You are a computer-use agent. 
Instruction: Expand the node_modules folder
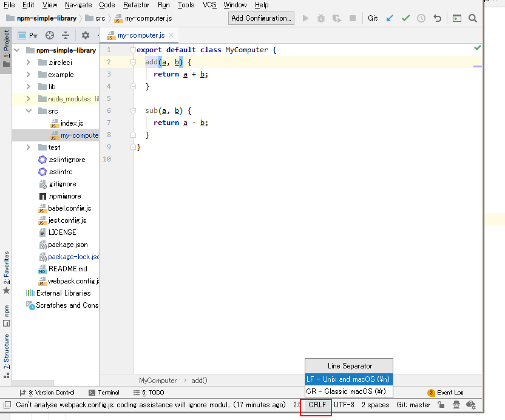pos(29,99)
